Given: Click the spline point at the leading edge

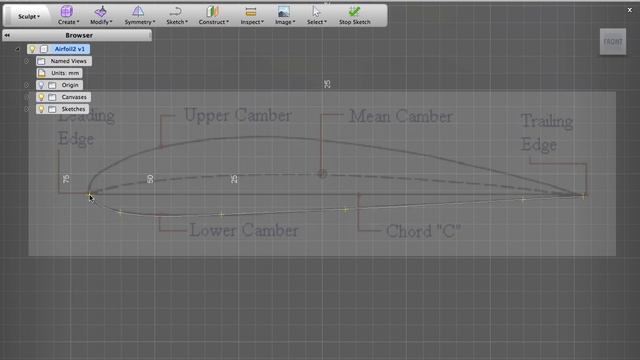Looking at the screenshot, I should point(89,195).
